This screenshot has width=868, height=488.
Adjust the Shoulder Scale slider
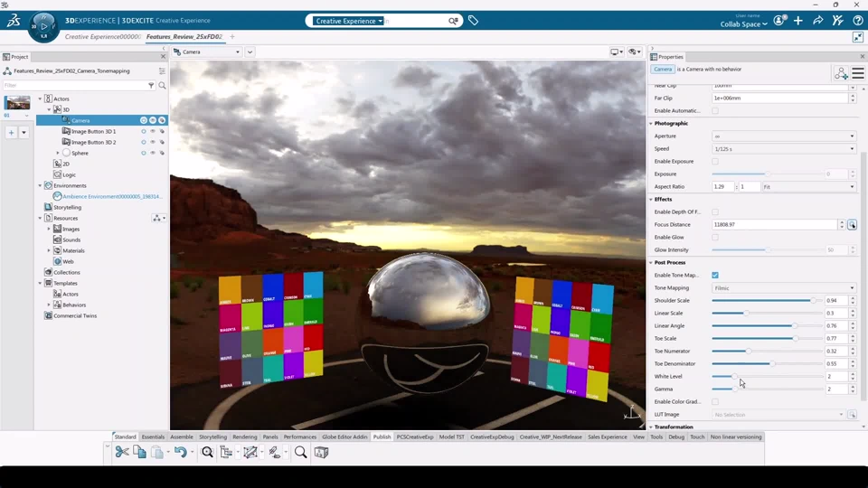click(x=813, y=300)
